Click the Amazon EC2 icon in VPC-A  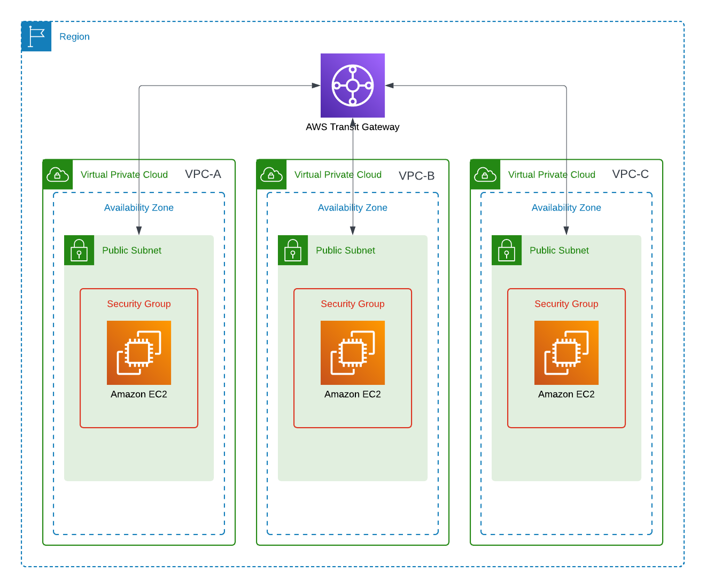coord(139,353)
